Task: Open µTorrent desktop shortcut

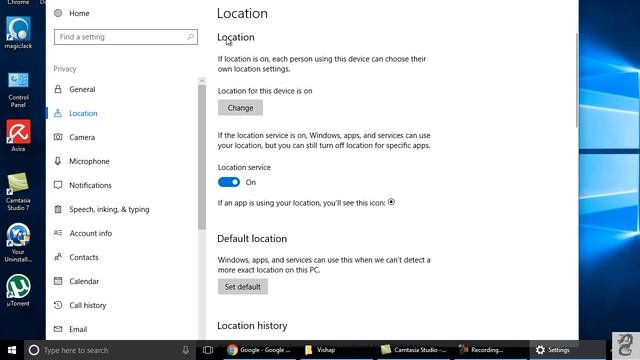Action: [x=18, y=290]
